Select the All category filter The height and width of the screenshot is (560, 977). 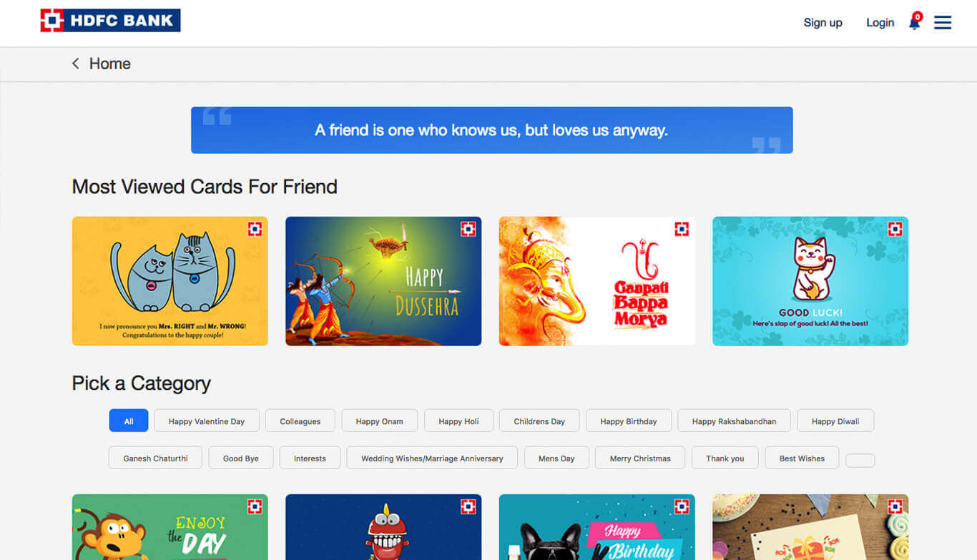point(129,421)
